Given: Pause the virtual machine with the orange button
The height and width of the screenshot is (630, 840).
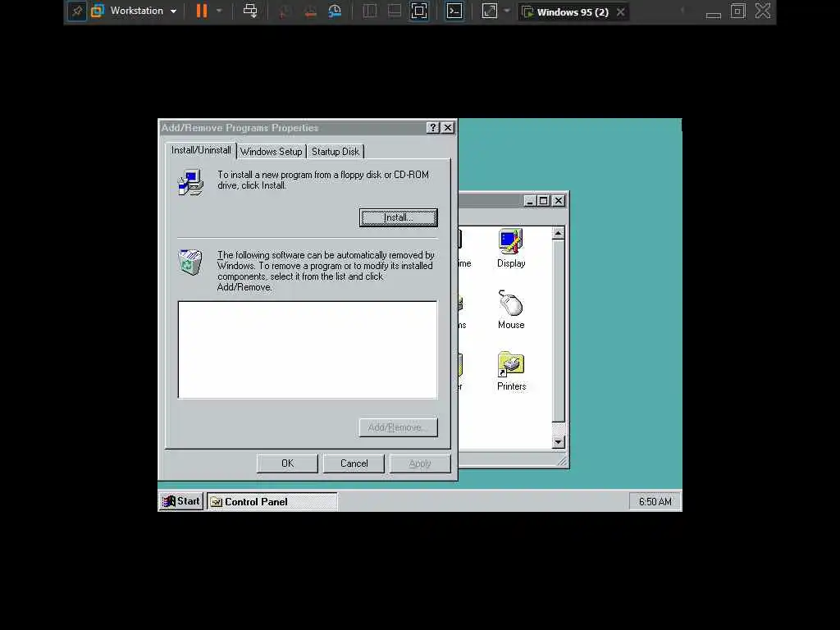Looking at the screenshot, I should (202, 11).
